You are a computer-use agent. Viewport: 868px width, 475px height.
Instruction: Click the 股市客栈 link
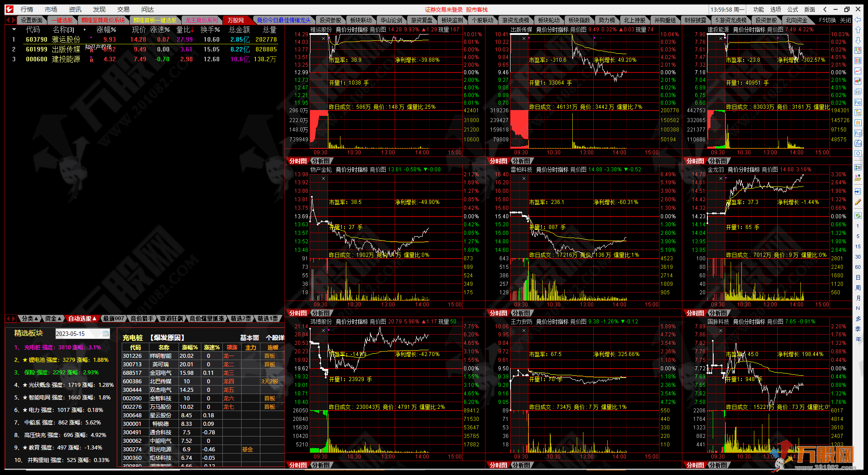click(477, 9)
